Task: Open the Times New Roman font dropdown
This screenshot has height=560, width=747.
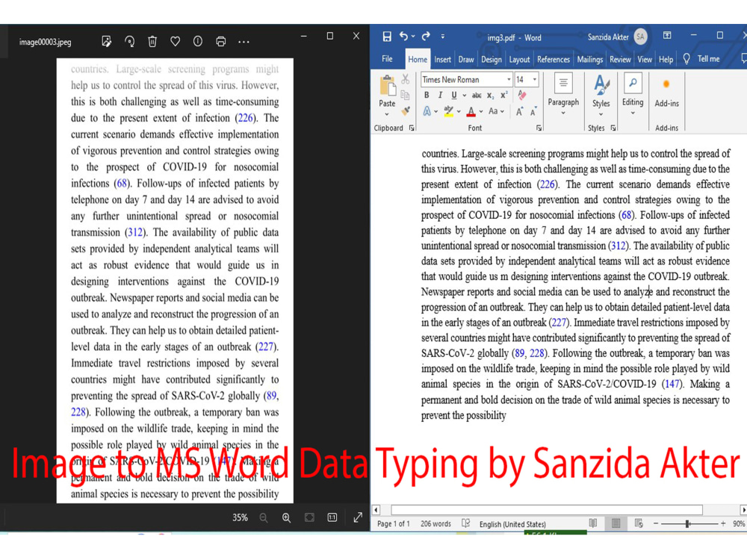Action: [509, 80]
